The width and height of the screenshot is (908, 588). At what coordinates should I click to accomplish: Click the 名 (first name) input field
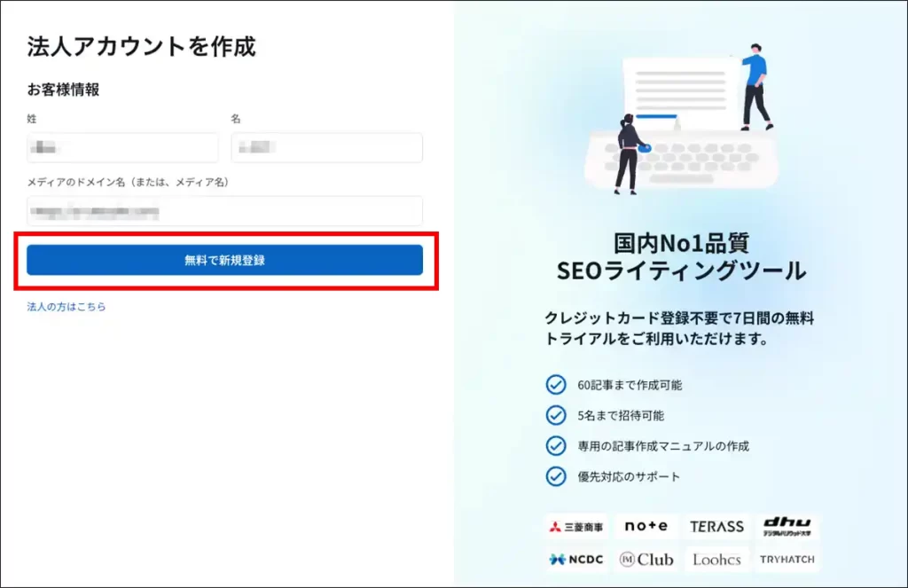[326, 148]
